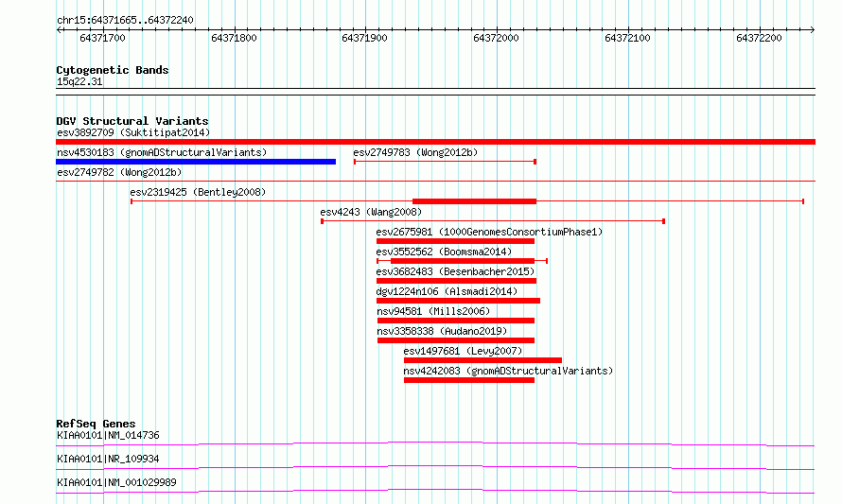Open KIAA0101|NM_001029989 gene label
Screen dimensions: 842x504
coord(116,482)
